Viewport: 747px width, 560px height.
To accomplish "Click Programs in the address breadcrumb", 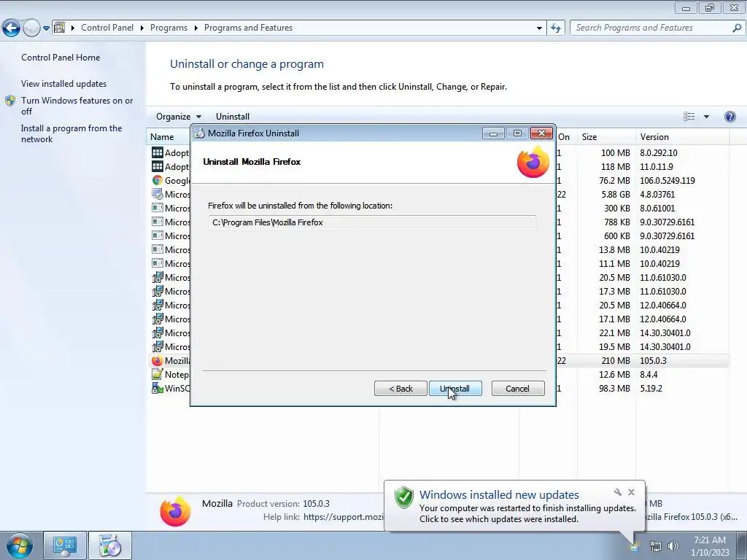I will point(169,28).
